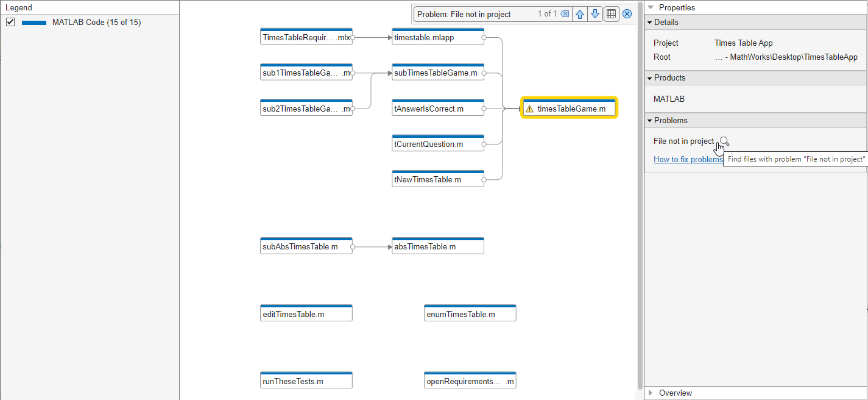This screenshot has width=868, height=400.
Task: Select the tCurrentQuestion.m node
Action: (x=438, y=144)
